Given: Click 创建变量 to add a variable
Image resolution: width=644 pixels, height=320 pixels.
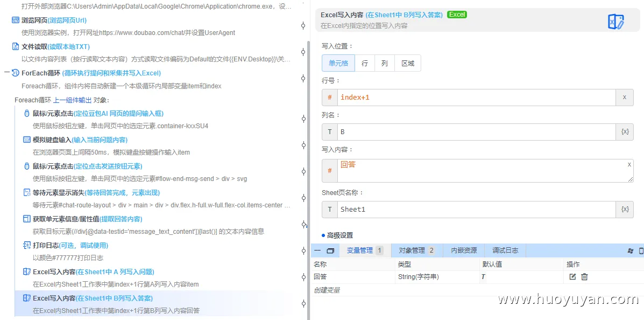Looking at the screenshot, I should [x=327, y=290].
